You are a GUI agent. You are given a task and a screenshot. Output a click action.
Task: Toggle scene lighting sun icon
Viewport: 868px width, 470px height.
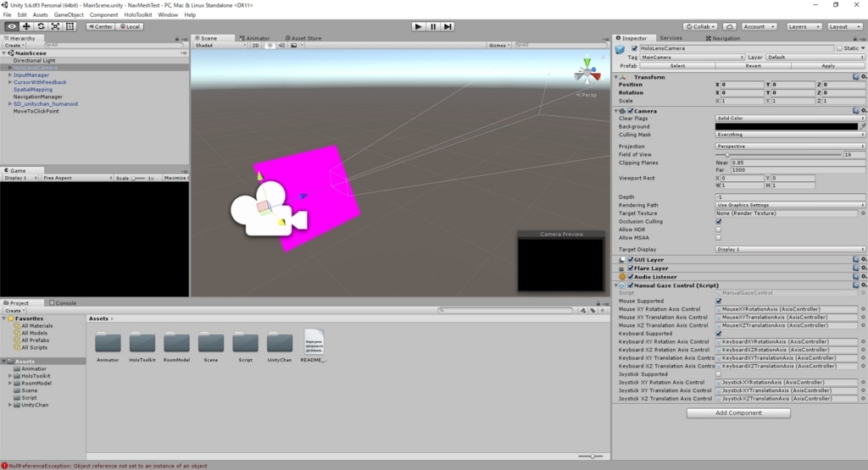pos(270,46)
